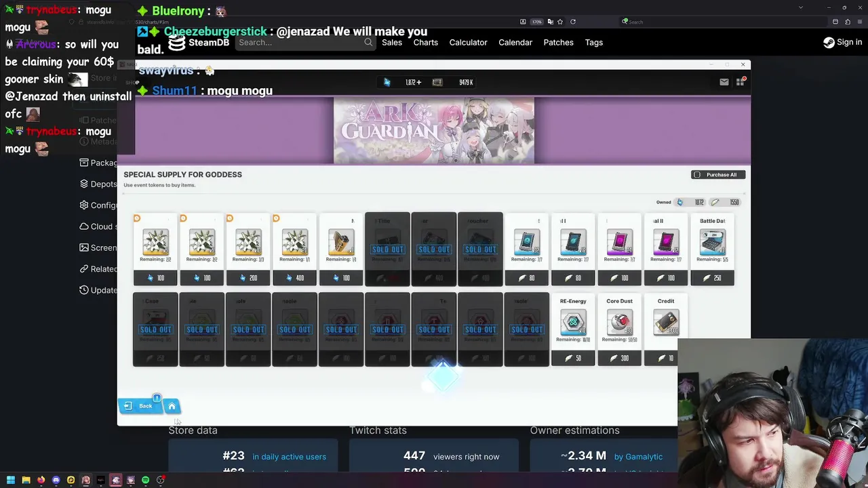Select the gold cartridge item icon

[x=340, y=242]
